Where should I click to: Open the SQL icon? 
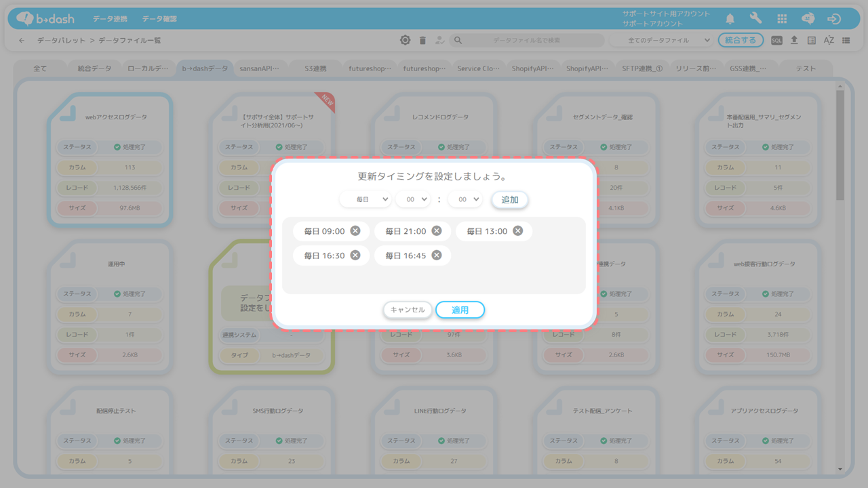(x=776, y=41)
